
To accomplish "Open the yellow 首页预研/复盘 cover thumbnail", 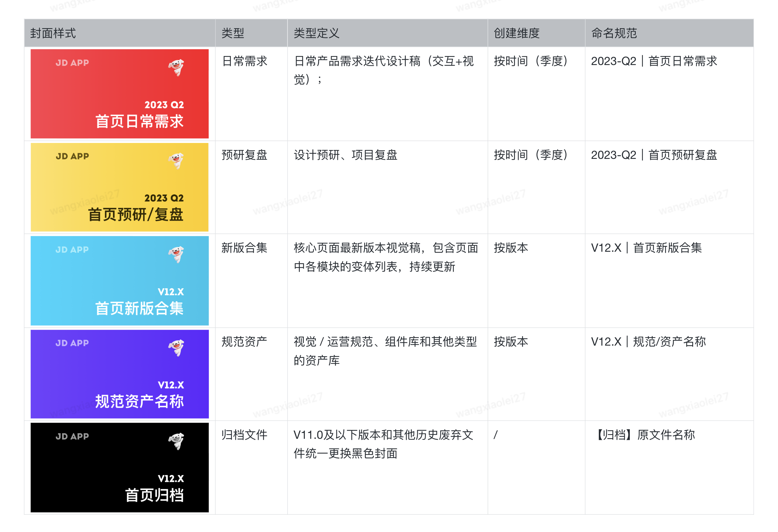I will pyautogui.click(x=119, y=187).
